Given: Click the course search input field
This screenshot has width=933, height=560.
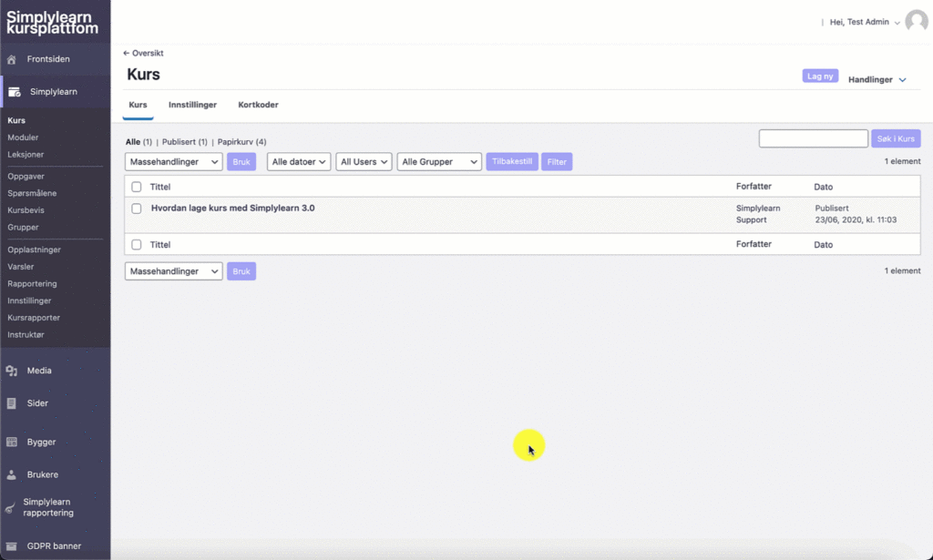Looking at the screenshot, I should click(813, 138).
